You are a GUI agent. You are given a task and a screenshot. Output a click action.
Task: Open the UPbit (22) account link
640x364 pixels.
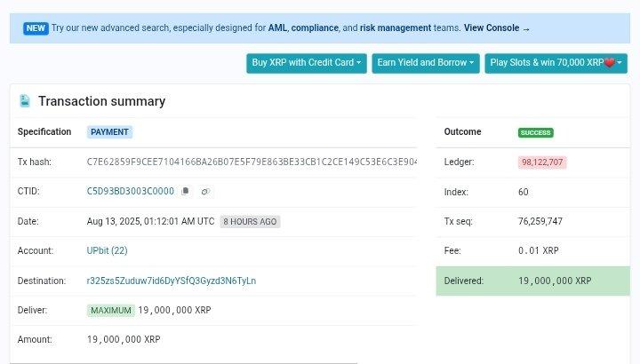107,251
